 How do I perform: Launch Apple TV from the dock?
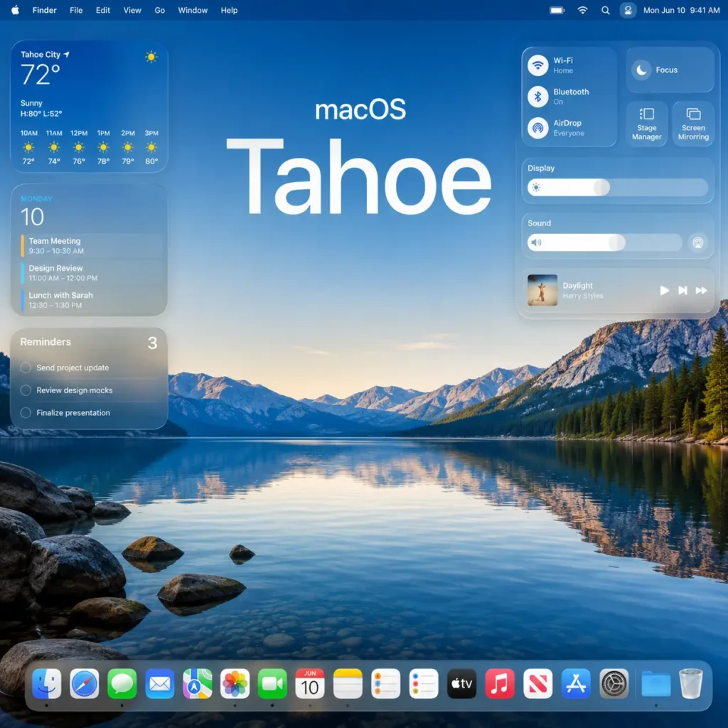[462, 683]
